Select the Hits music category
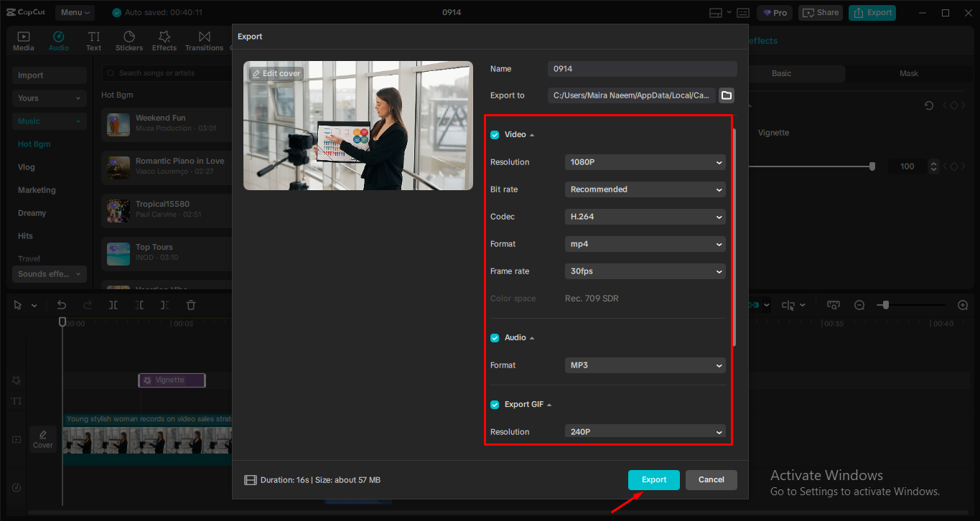This screenshot has height=521, width=980. point(25,236)
